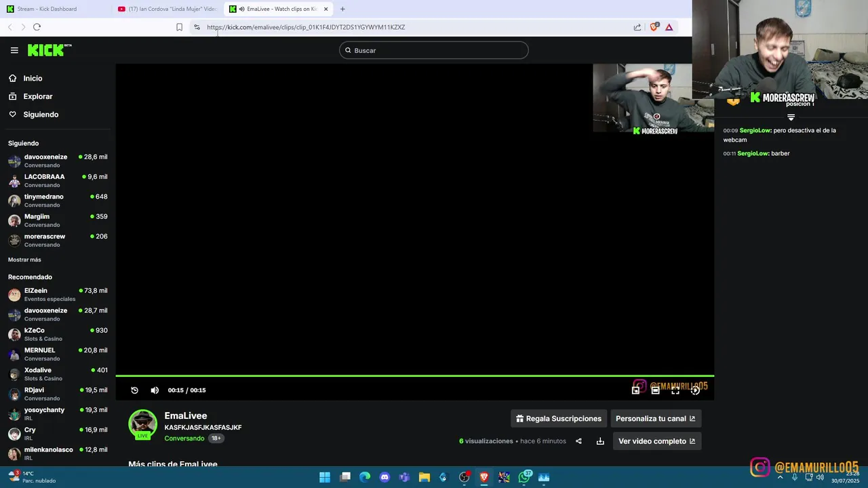
Task: Click the replay clip icon
Action: [134, 390]
